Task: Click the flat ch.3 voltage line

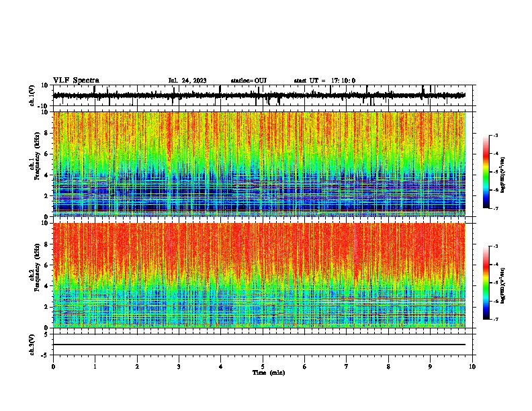Action: pos(259,345)
